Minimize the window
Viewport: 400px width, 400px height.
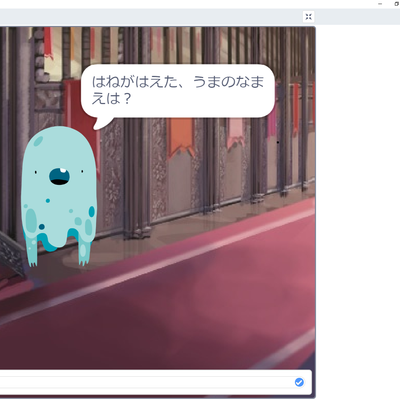(380, 4)
